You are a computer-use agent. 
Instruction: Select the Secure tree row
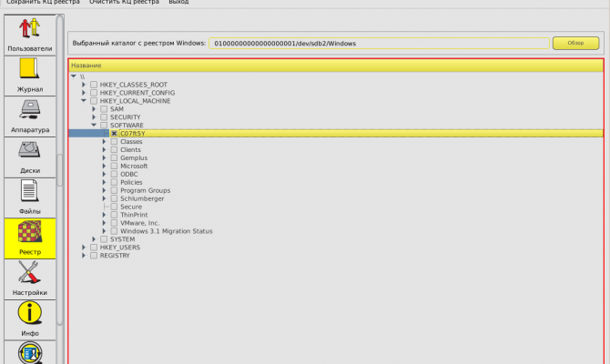pos(336,207)
